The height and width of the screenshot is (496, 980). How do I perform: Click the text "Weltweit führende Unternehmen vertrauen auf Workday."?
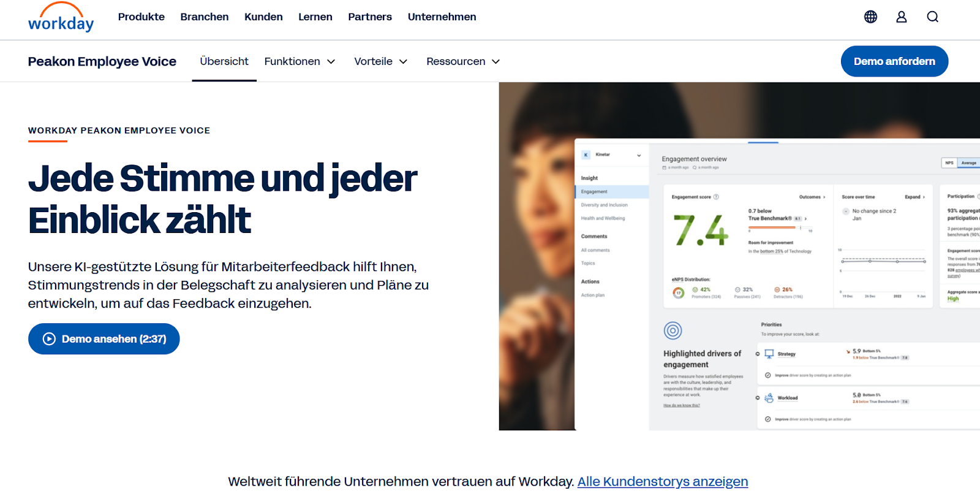point(401,481)
